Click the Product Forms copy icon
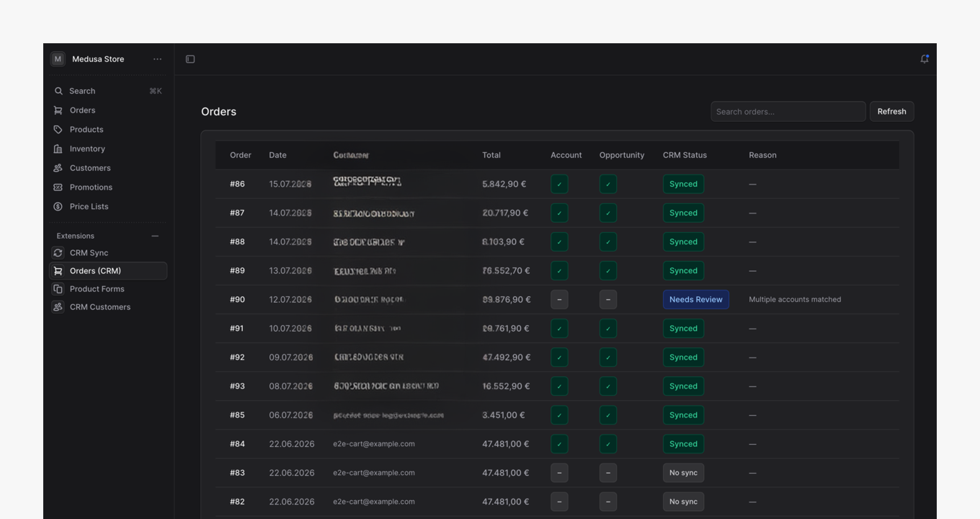Viewport: 980px width, 519px height. pyautogui.click(x=58, y=289)
